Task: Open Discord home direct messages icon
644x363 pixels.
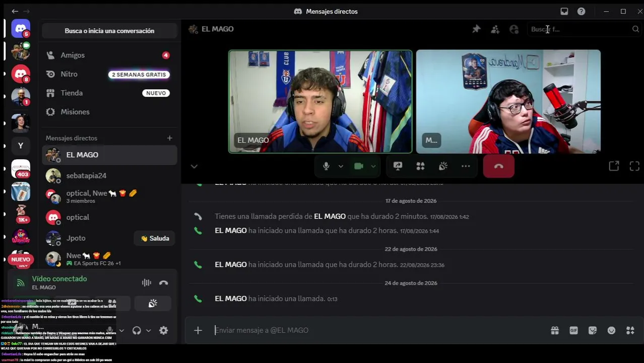Action: click(21, 29)
